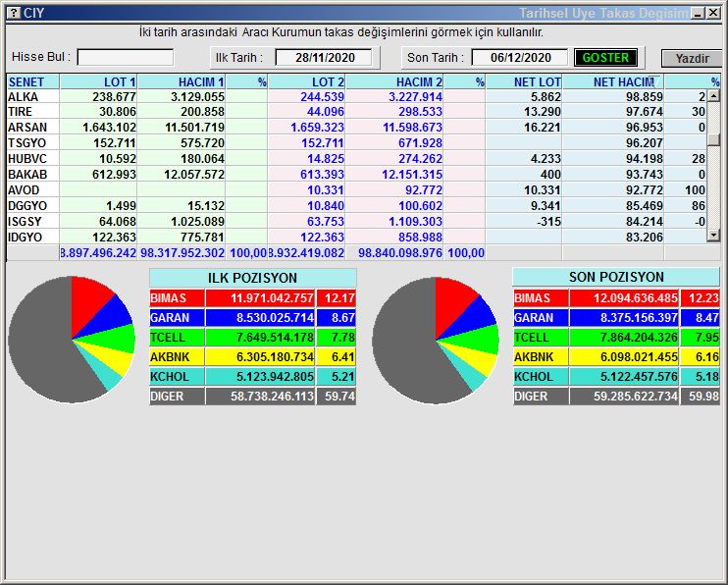The image size is (728, 585).
Task: Select the TSGYO row
Action: click(356, 142)
